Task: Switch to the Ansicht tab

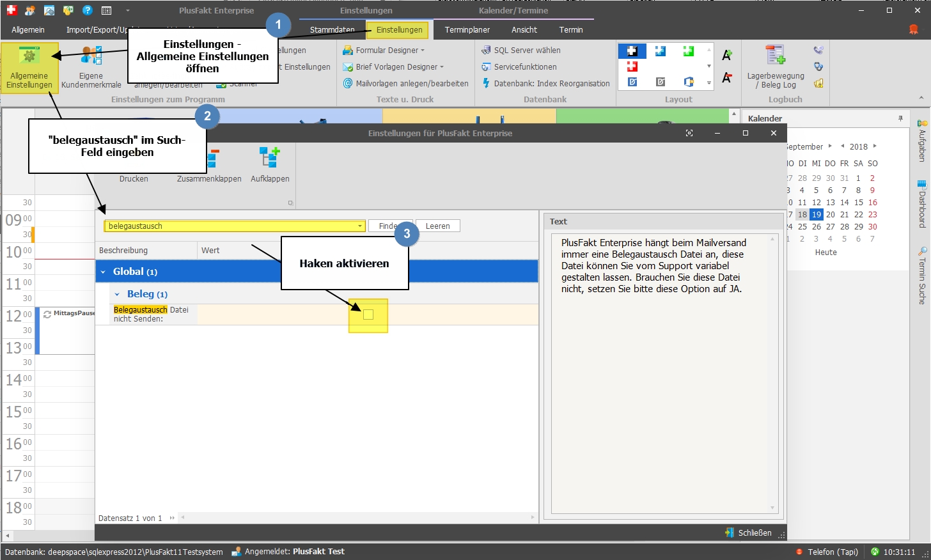Action: point(524,30)
